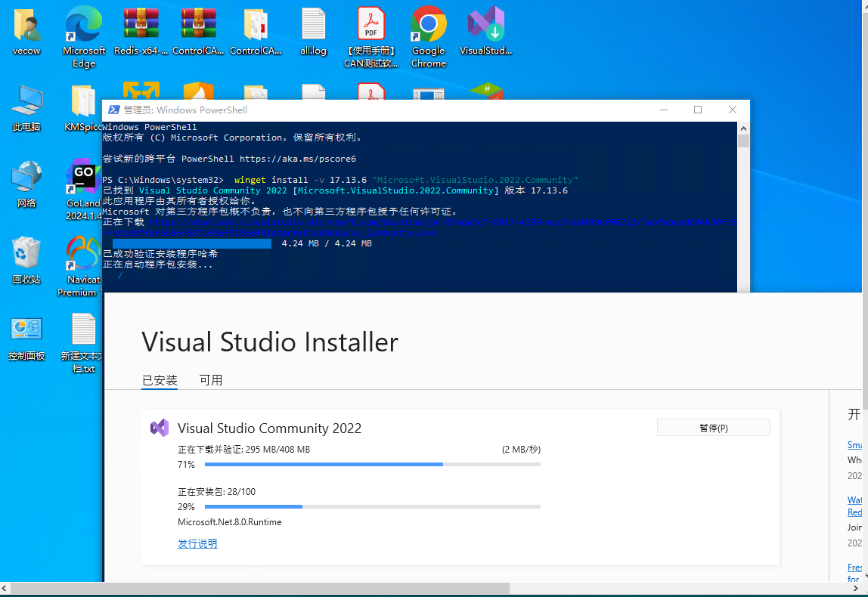The width and height of the screenshot is (868, 597).
Task: Switch to the 可用 tab
Action: [211, 380]
